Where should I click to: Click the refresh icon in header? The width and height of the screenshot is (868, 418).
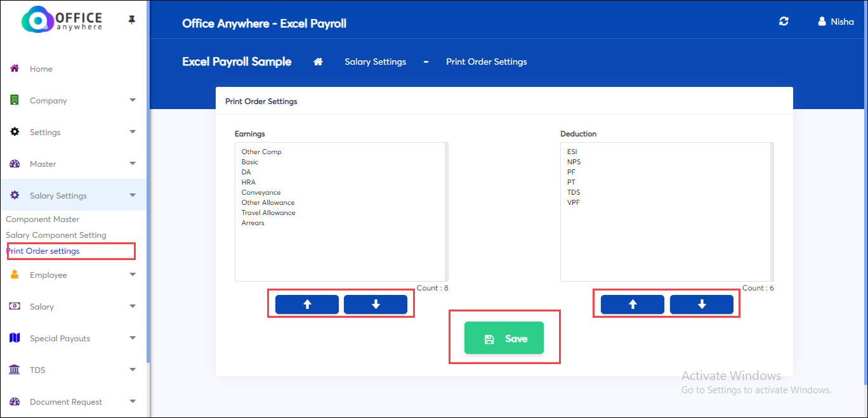tap(784, 21)
